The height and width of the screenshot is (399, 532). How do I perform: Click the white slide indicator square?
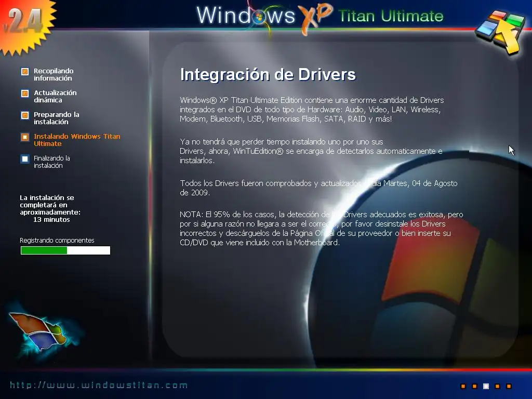coord(486,386)
